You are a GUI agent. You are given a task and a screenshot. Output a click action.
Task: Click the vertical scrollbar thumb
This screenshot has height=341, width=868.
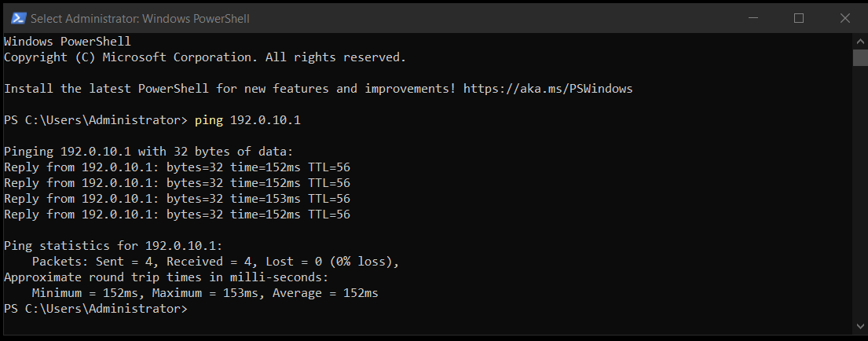tap(860, 57)
